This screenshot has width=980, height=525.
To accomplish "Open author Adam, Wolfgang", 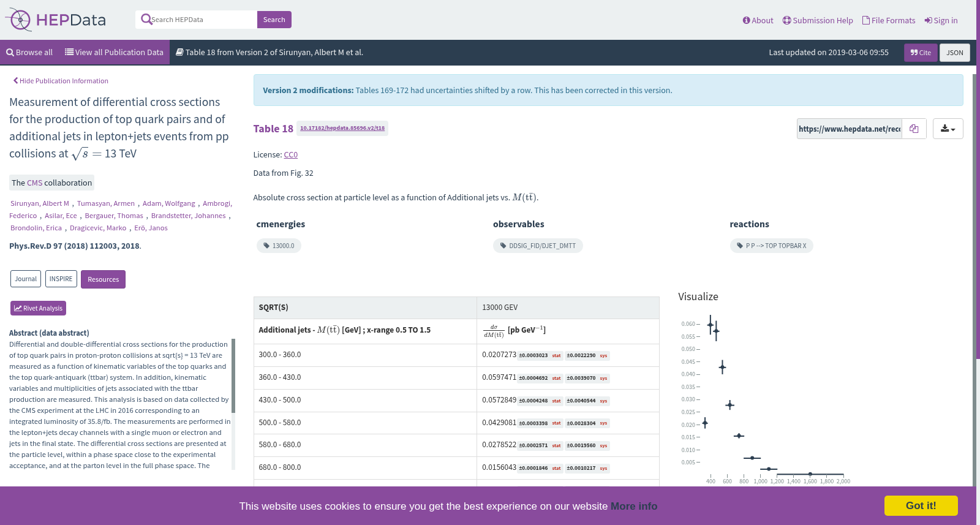I will tap(169, 203).
